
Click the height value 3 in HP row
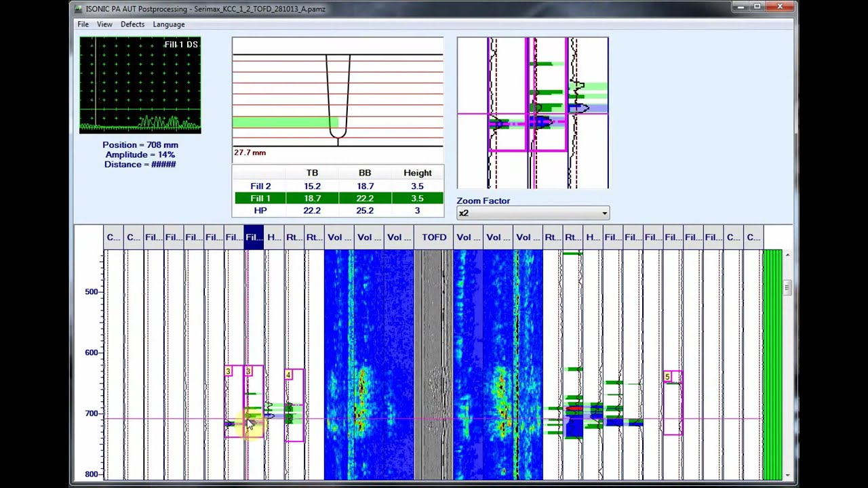click(417, 211)
